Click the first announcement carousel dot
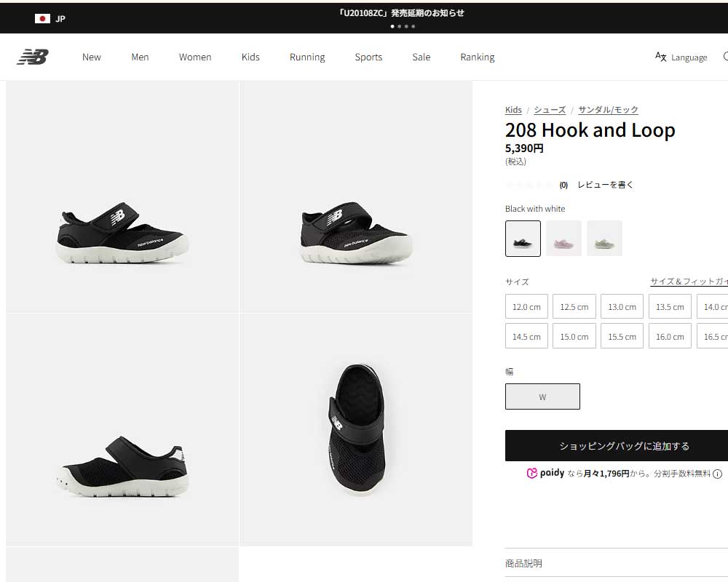This screenshot has width=728, height=582. pyautogui.click(x=392, y=26)
